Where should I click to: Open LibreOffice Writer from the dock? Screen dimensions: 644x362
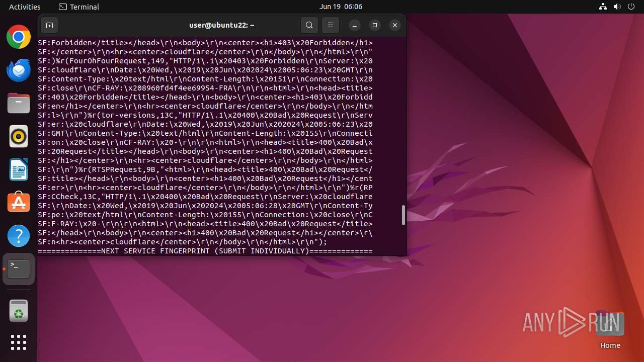click(19, 169)
